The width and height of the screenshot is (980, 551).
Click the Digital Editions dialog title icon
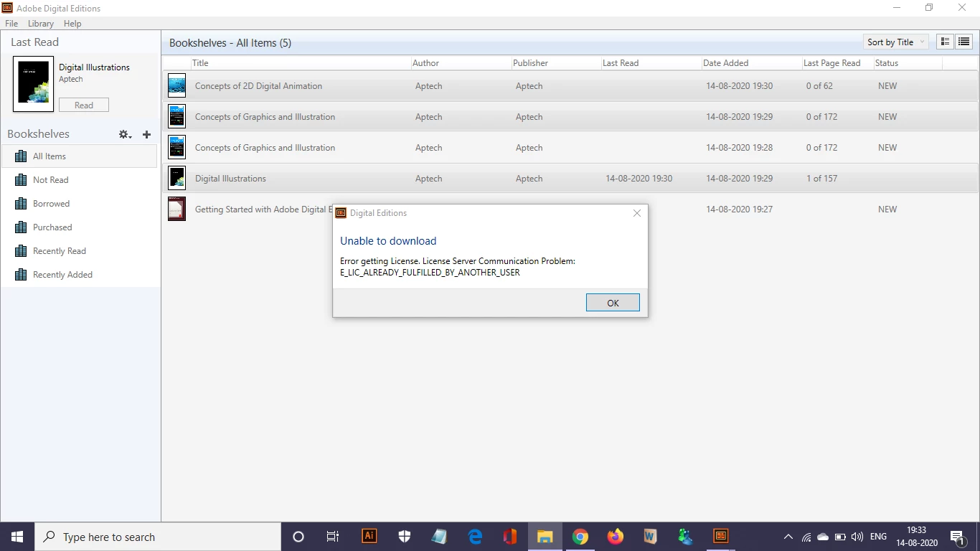coord(341,213)
